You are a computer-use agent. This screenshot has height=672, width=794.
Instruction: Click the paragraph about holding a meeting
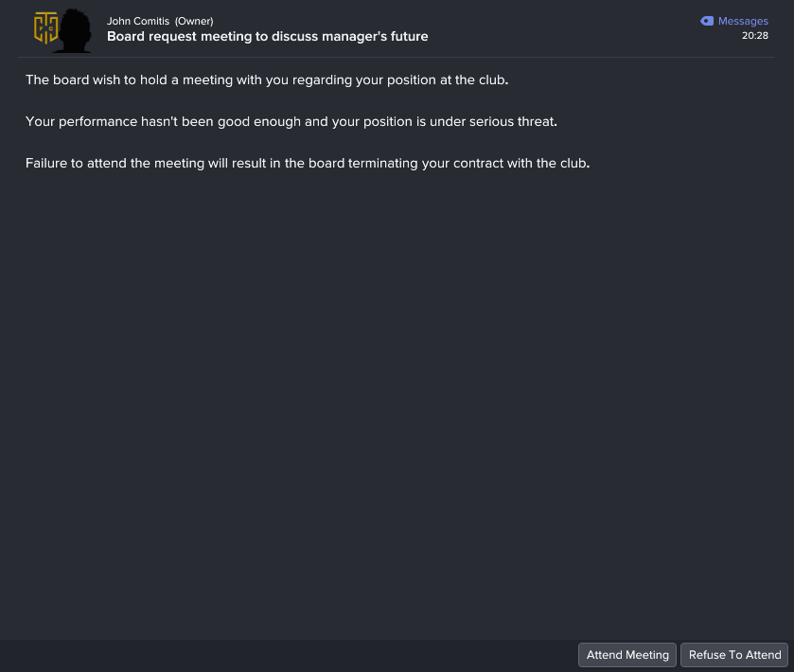(267, 80)
